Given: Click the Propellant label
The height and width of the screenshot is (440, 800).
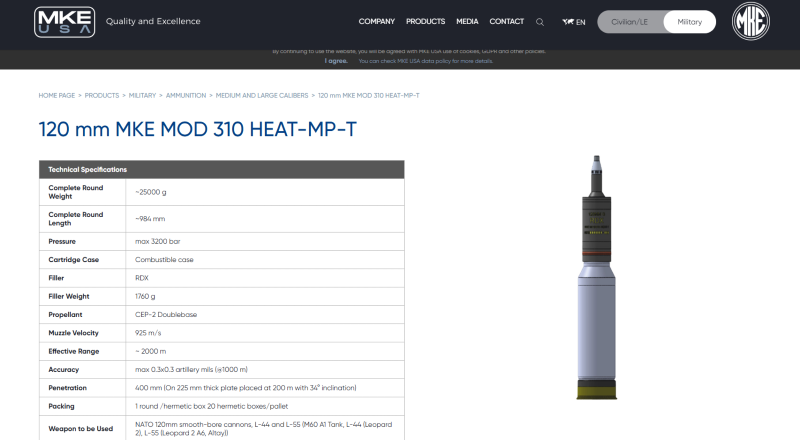Looking at the screenshot, I should coord(65,314).
